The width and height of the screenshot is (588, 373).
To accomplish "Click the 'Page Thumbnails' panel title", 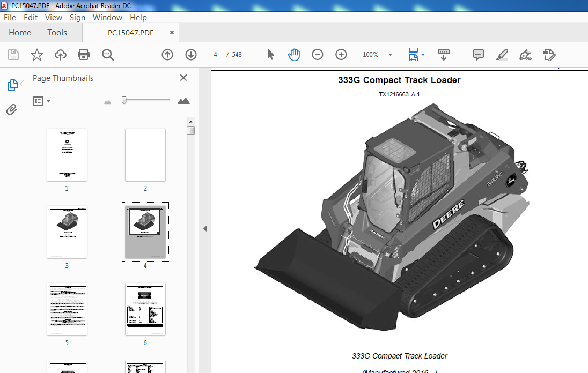I will [x=63, y=78].
